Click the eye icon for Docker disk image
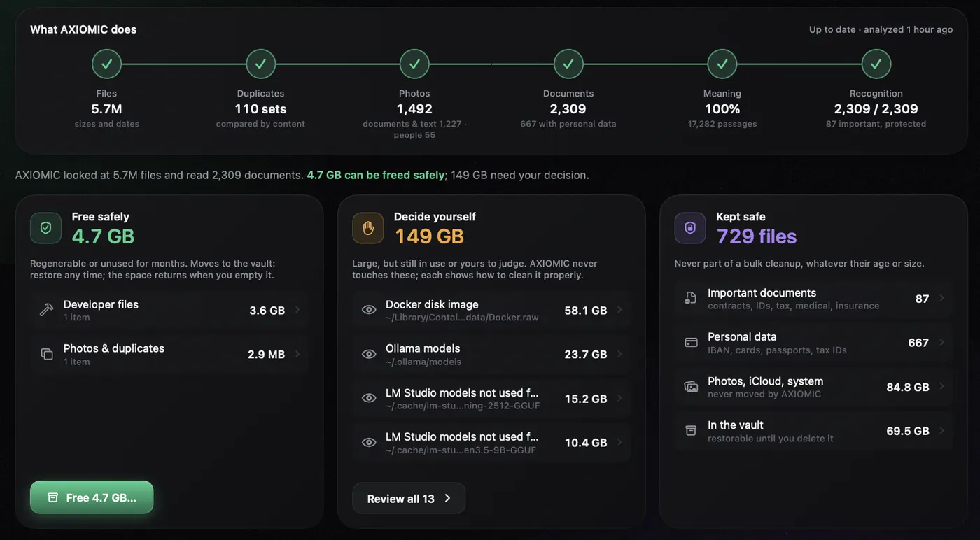This screenshot has width=980, height=540. [x=369, y=310]
